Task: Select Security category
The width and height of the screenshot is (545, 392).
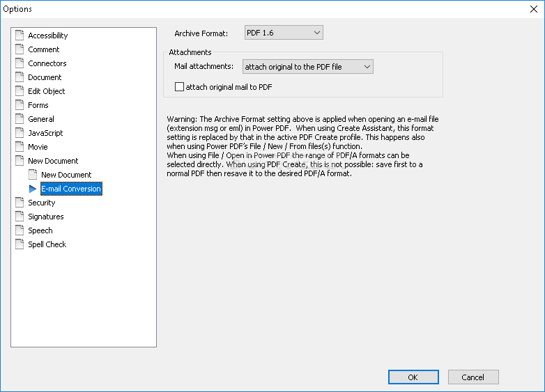Action: pos(42,203)
